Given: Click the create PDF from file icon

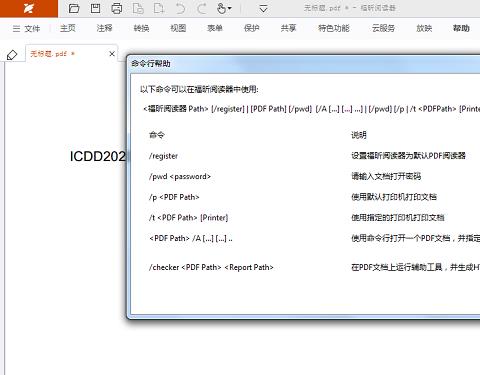Looking at the screenshot, I should coord(138,8).
